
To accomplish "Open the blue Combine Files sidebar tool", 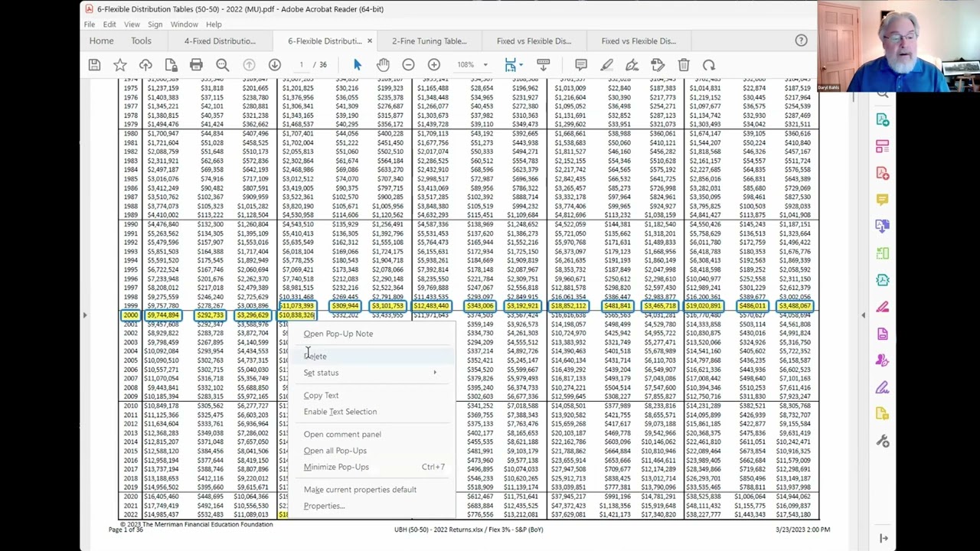I will [883, 227].
